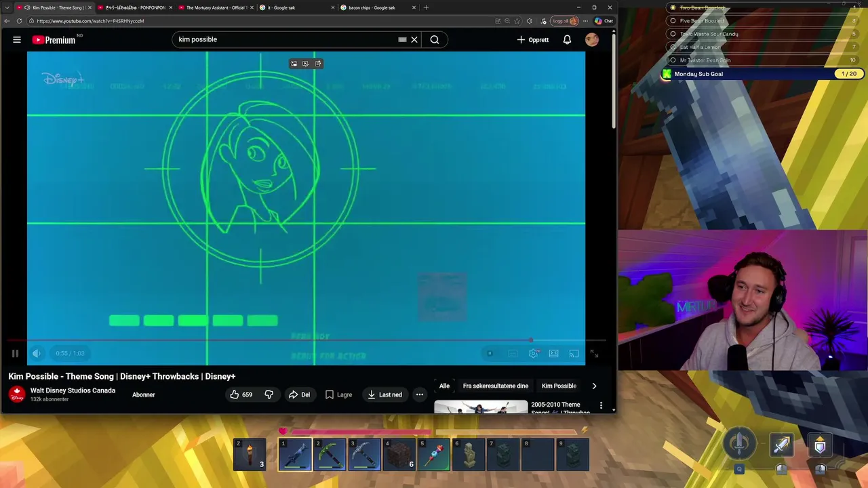Mute the video player volume

point(37,353)
